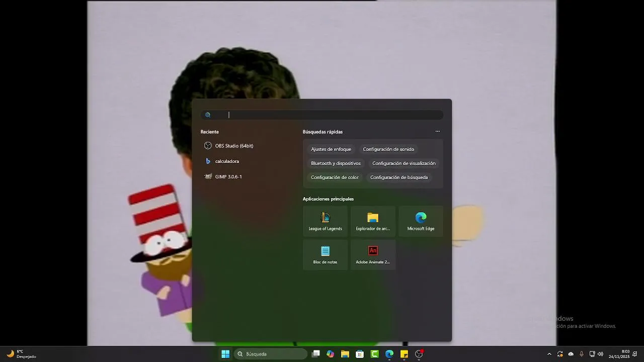Click the Windows Start button
Viewport: 644px width, 362px height.
coord(225,354)
